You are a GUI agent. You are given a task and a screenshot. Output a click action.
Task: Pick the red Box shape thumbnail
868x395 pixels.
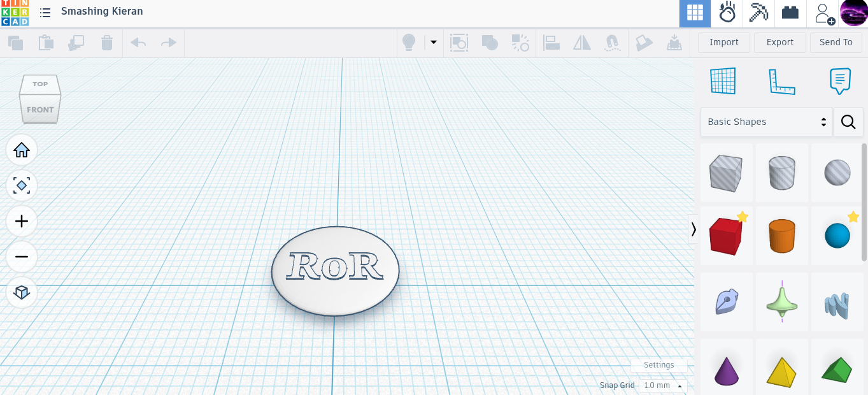725,236
